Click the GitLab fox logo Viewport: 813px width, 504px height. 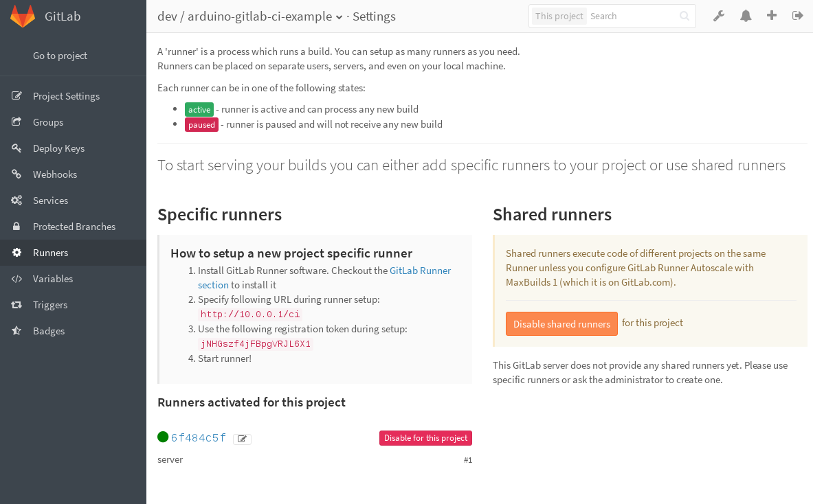[x=23, y=16]
